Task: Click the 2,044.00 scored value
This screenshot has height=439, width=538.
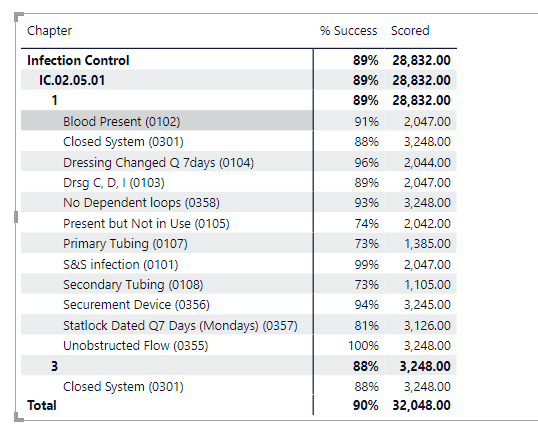Action: click(427, 162)
